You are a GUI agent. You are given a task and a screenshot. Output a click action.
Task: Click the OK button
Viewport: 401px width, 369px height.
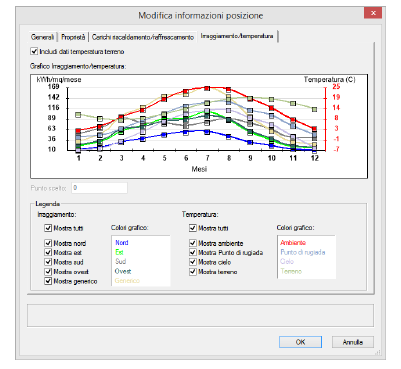[x=300, y=342]
